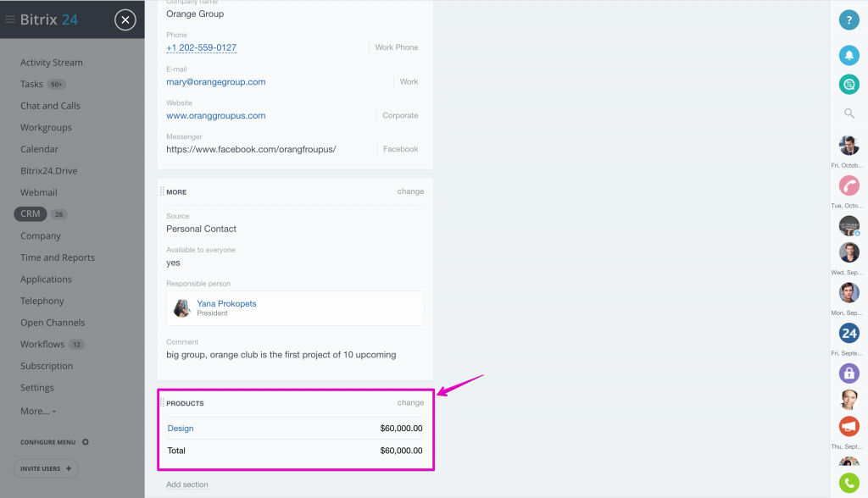Open Settings in the left menu
This screenshot has width=868, height=498.
point(37,388)
